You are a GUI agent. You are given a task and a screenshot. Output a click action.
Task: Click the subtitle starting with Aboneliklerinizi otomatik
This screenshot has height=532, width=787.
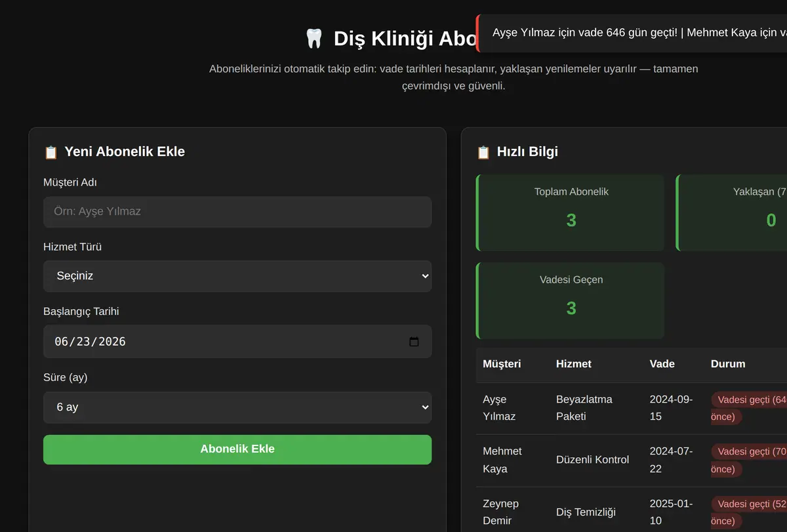454,77
